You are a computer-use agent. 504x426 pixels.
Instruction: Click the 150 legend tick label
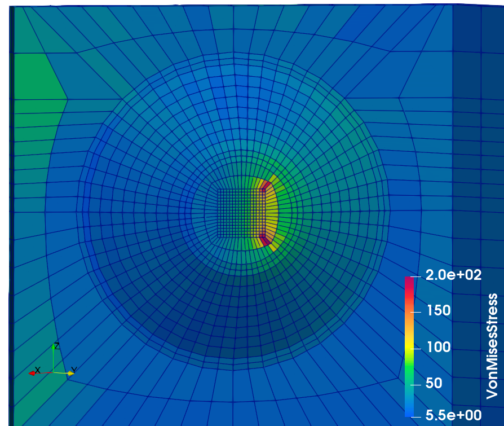pyautogui.click(x=439, y=310)
